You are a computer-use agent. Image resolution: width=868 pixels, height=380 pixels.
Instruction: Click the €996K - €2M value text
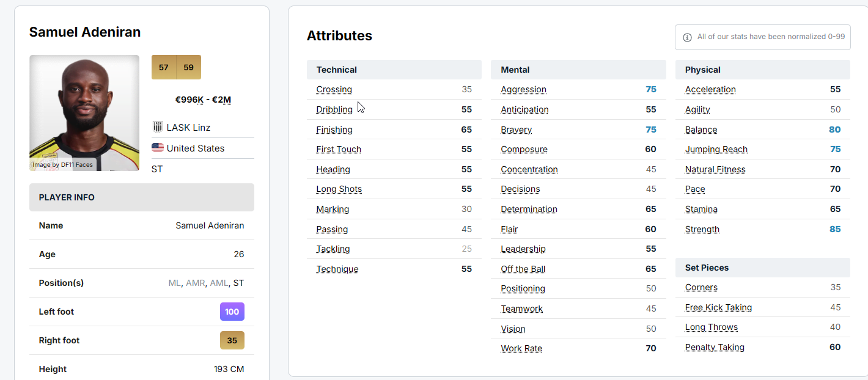(x=203, y=100)
